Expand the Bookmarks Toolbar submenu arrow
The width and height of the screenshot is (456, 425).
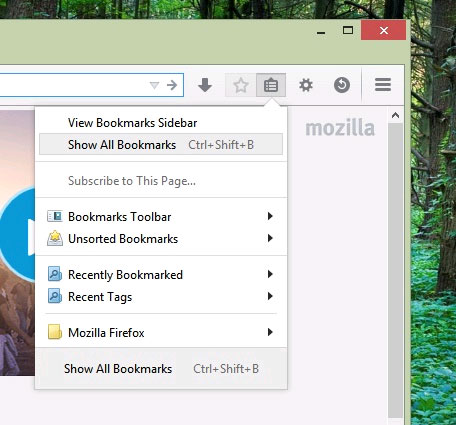click(x=270, y=216)
